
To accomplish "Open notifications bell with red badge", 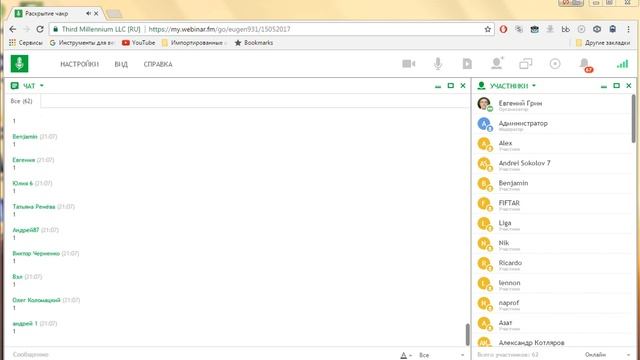I will (x=585, y=64).
